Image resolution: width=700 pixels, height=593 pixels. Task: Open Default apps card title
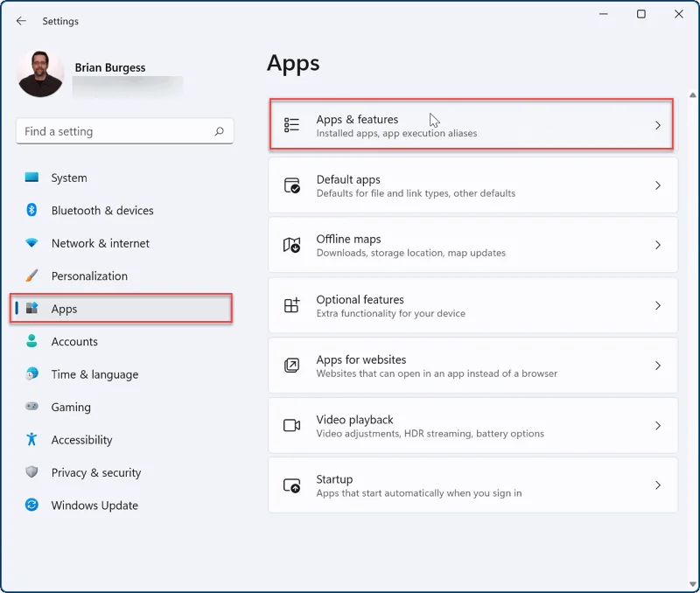348,179
